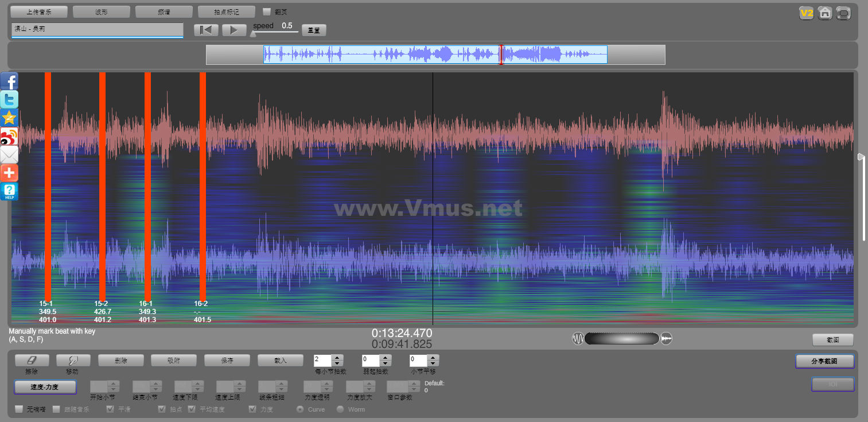The image size is (868, 422).
Task: Increase 每小节拍数 beats-per-bar stepper
Action: click(x=337, y=358)
